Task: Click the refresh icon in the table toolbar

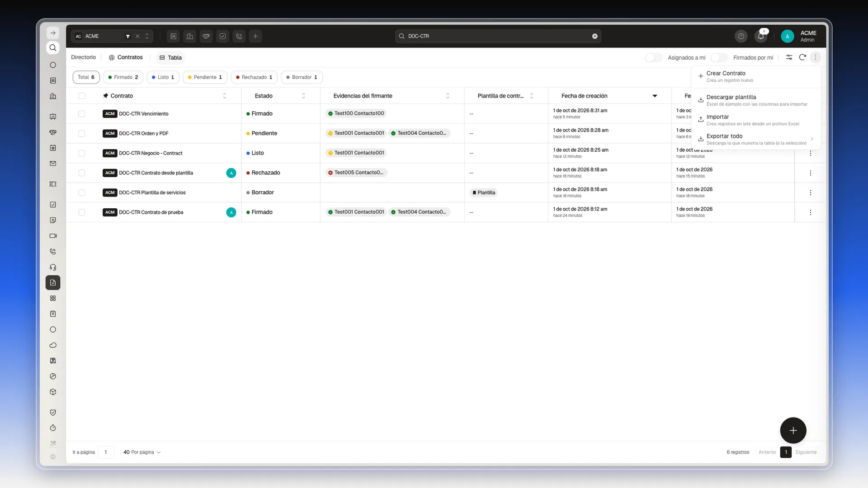Action: [802, 57]
